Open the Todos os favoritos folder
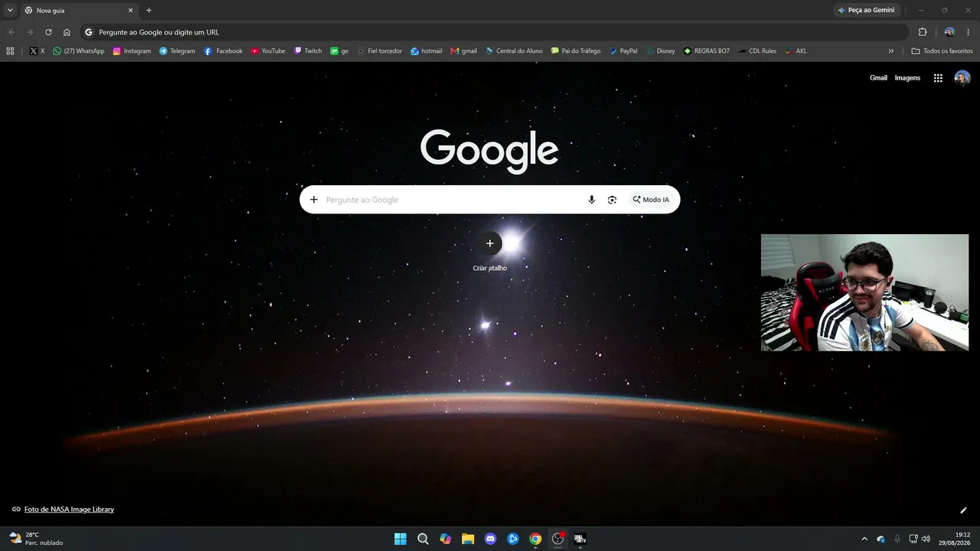 coord(942,51)
